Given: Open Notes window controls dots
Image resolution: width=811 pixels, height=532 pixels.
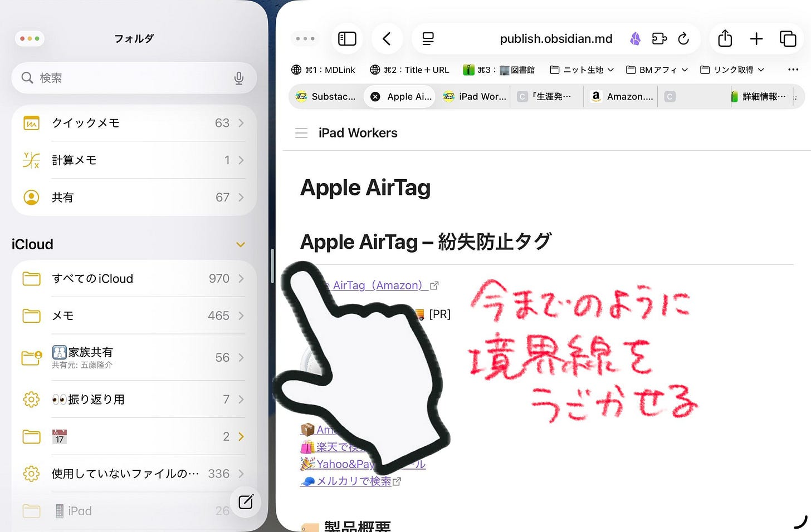Looking at the screenshot, I should tap(30, 38).
